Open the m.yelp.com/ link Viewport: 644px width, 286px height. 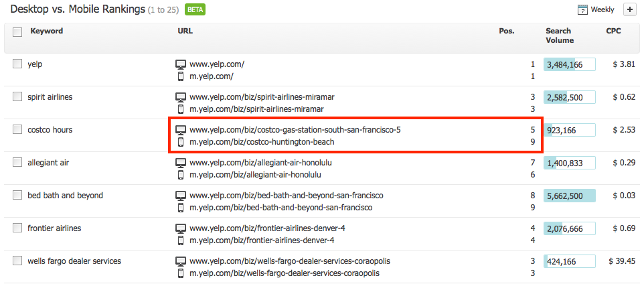tap(212, 76)
